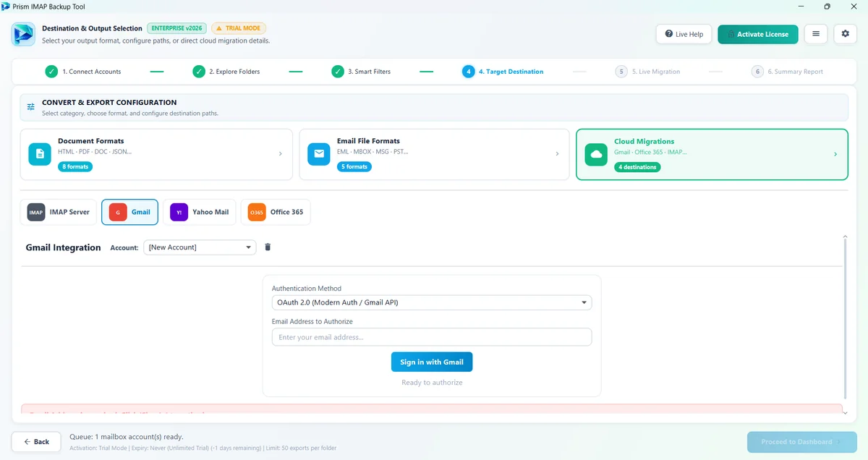Click the scrollbar down arrow in the Gmail panel
Viewport: 868px width, 460px height.
(846, 412)
